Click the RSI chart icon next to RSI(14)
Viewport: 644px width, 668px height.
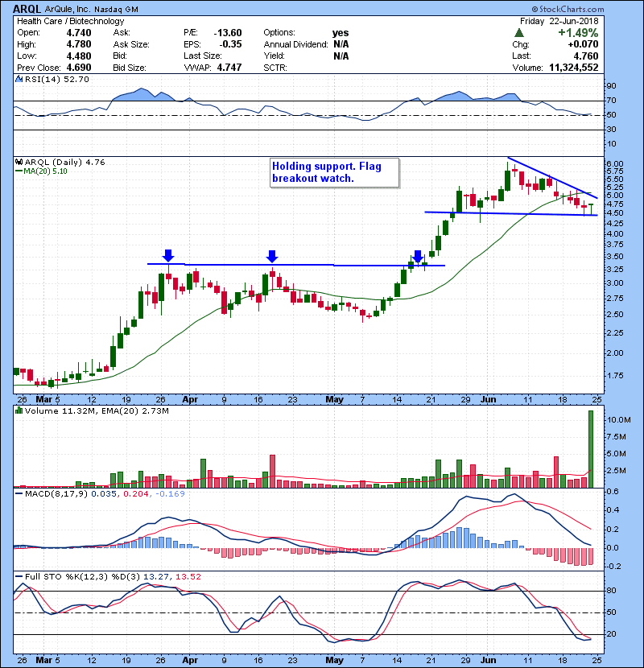click(19, 79)
